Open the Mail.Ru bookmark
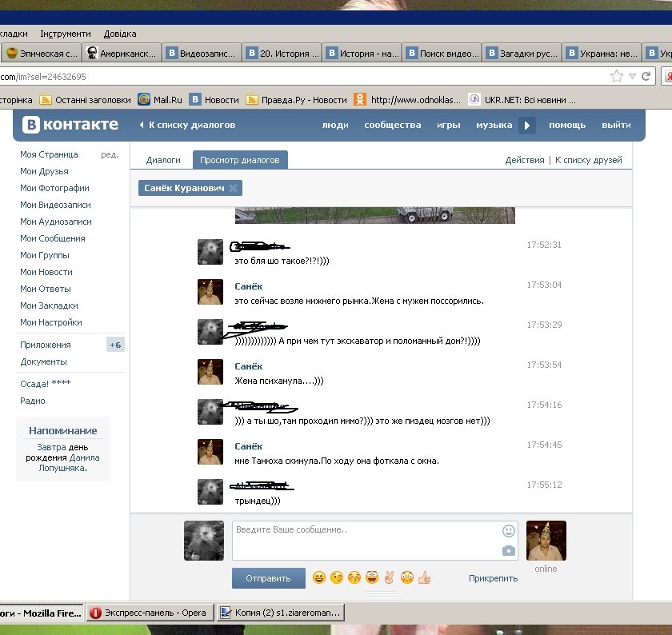 (x=160, y=100)
